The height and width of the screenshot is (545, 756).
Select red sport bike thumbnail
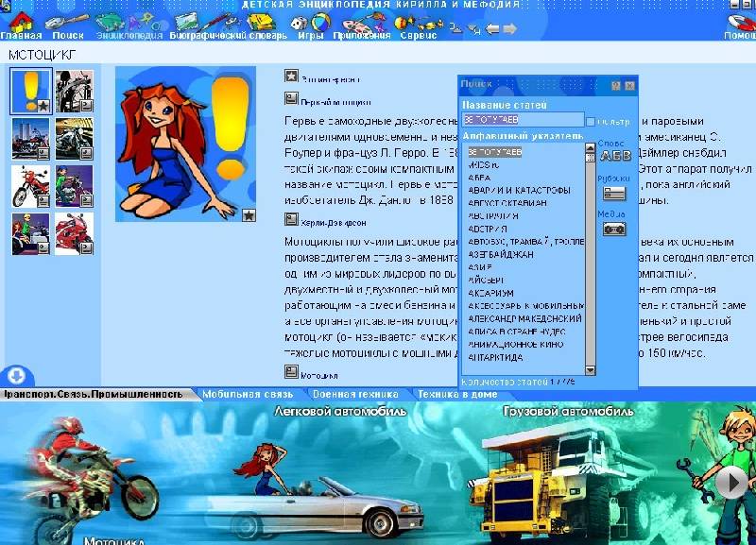[75, 234]
